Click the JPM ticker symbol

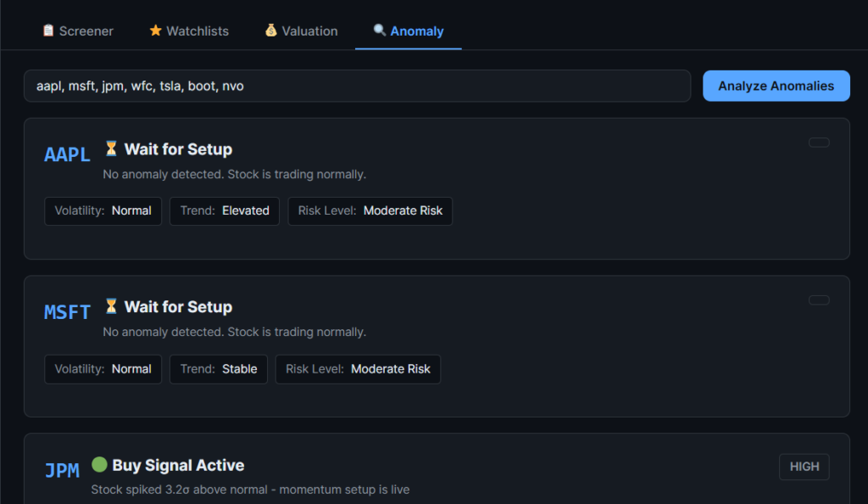pos(62,470)
